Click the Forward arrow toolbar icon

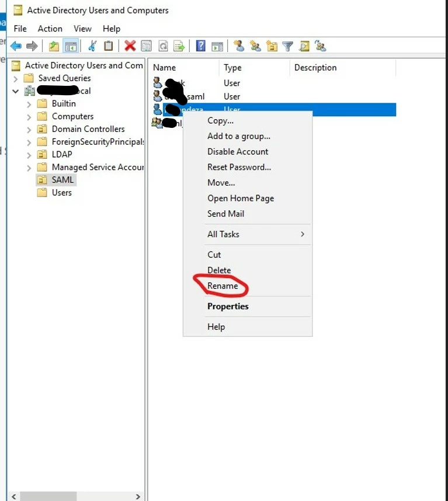(32, 46)
